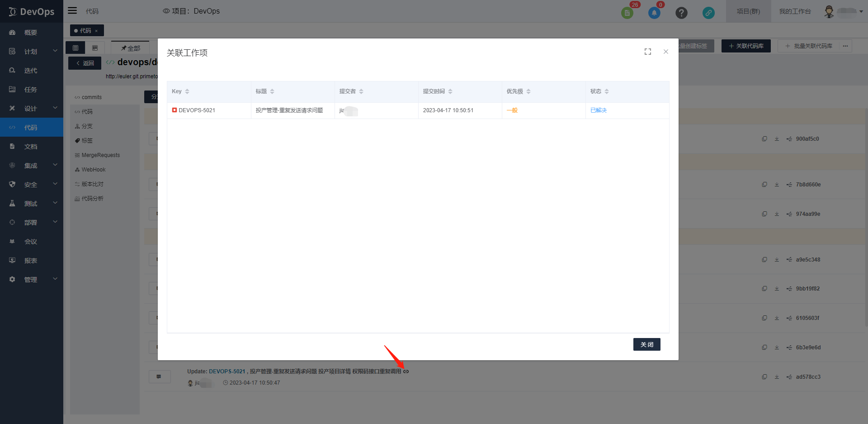
Task: Select 代码 in the left sidebar
Action: [32, 128]
